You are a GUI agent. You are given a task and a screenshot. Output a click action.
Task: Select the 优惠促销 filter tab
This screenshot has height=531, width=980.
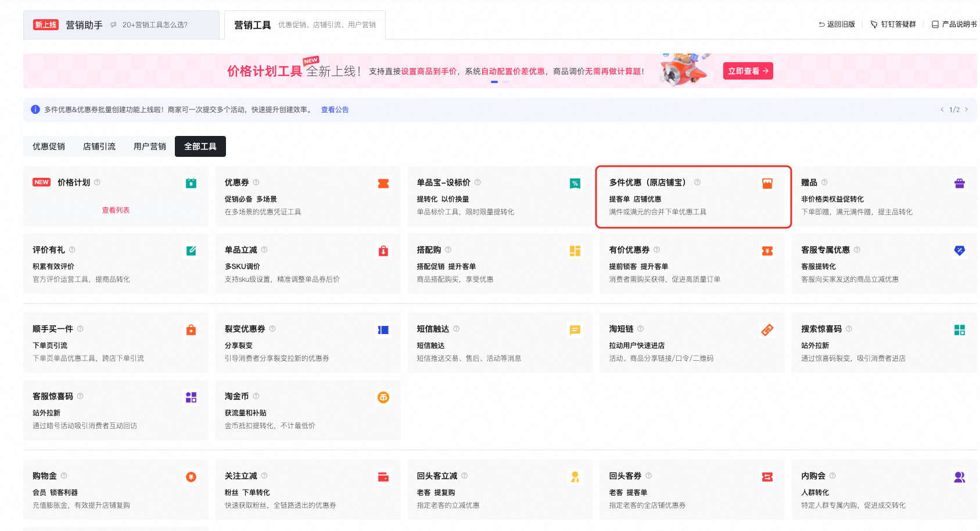click(49, 146)
